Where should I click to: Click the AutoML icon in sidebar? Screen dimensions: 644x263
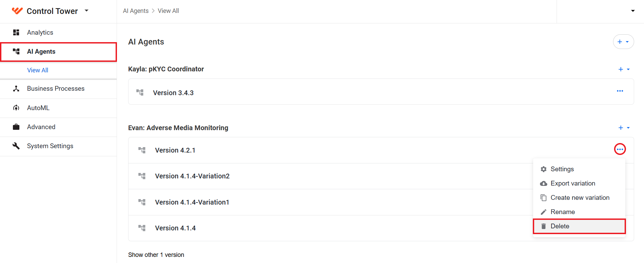tap(16, 108)
